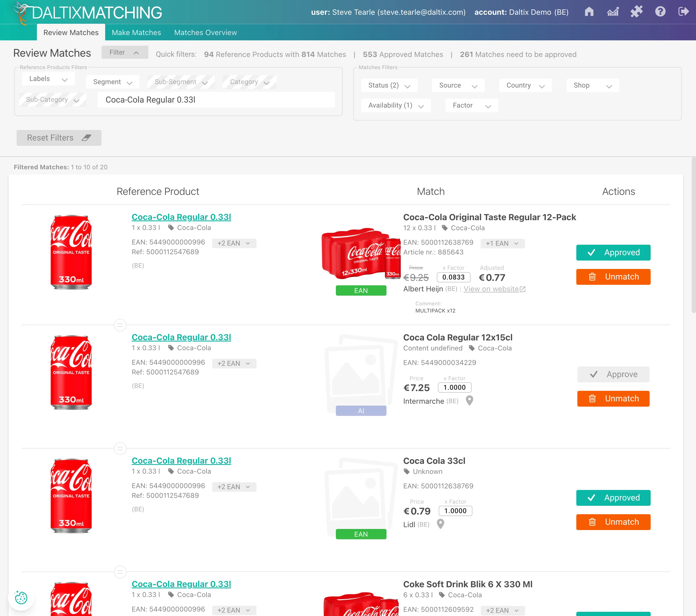Filter by 94 Reference Products quick filter
This screenshot has height=616, width=696.
[275, 55]
